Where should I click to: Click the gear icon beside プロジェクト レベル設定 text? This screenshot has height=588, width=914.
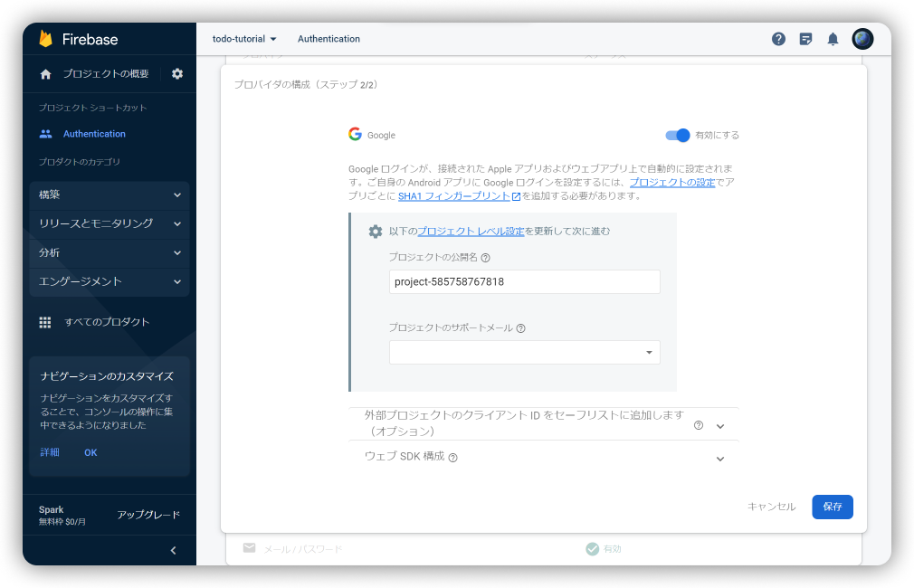[x=376, y=232]
